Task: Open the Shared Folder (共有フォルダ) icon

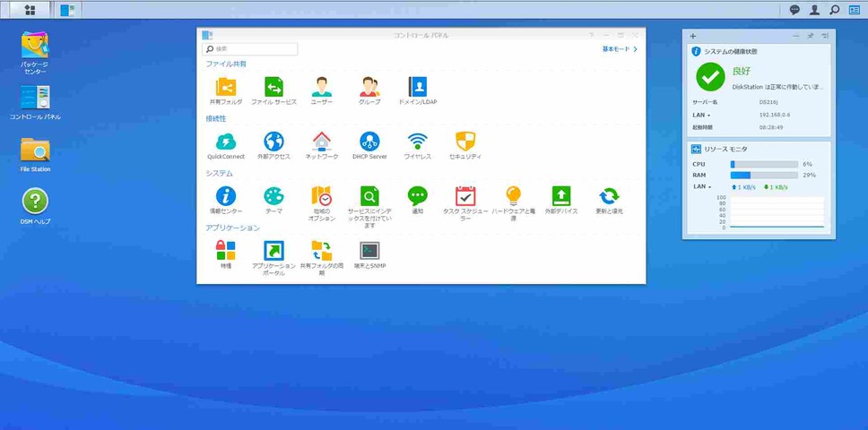Action: [x=225, y=87]
